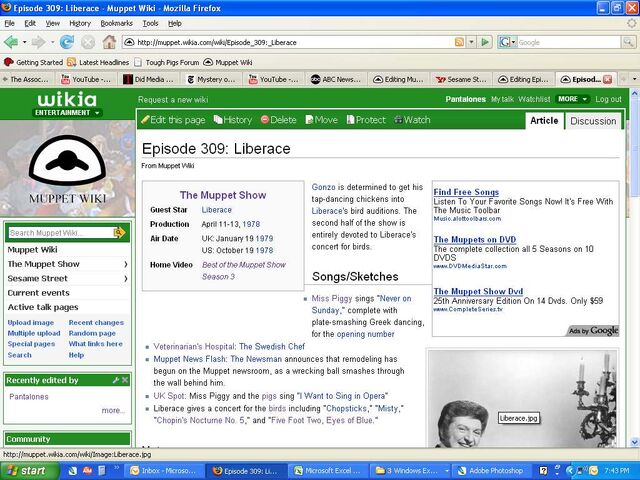The height and width of the screenshot is (480, 640).
Task: Click the Muppet Wiki logo image
Action: pyautogui.click(x=67, y=168)
